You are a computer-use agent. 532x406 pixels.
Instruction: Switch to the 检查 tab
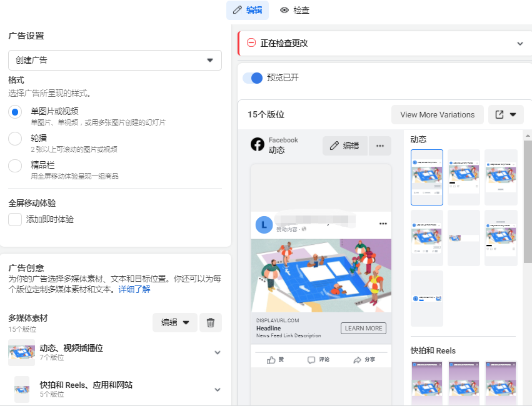(x=294, y=11)
